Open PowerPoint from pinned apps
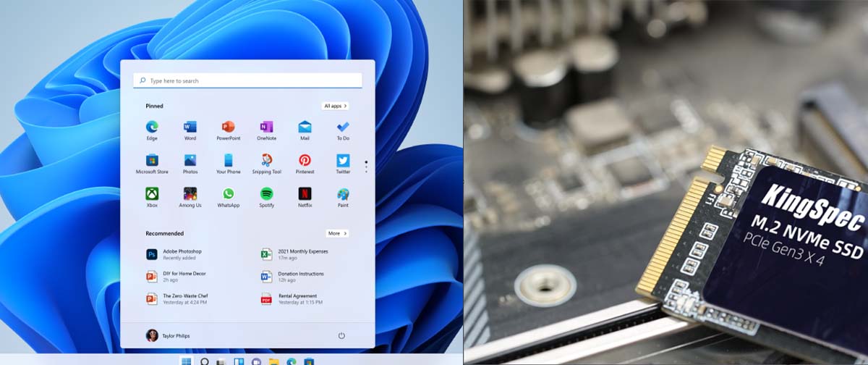 tap(229, 130)
